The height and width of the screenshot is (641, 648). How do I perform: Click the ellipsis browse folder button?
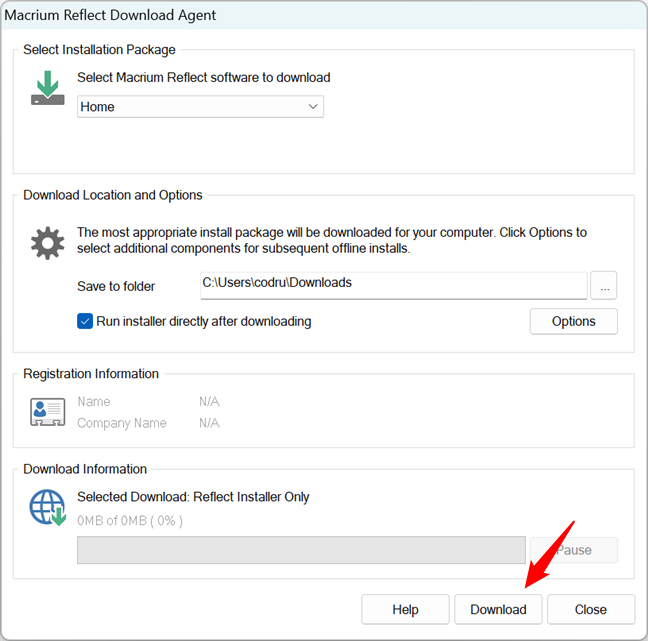click(x=603, y=285)
